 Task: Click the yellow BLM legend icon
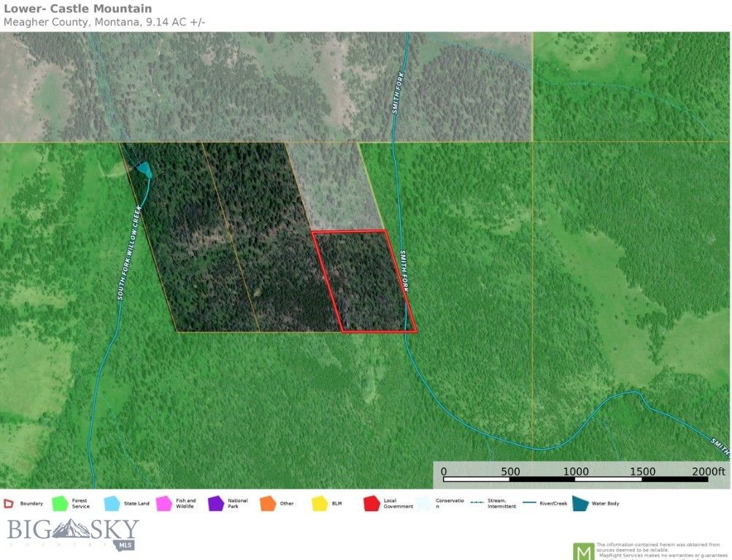(x=319, y=503)
